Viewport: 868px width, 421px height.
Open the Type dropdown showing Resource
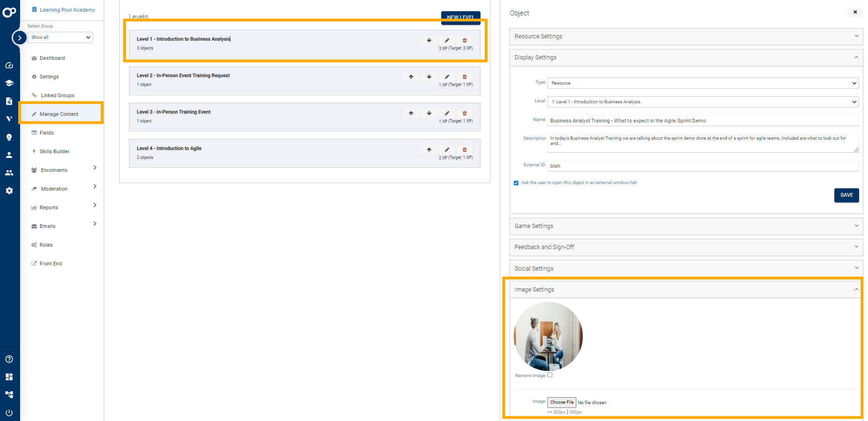[x=703, y=83]
